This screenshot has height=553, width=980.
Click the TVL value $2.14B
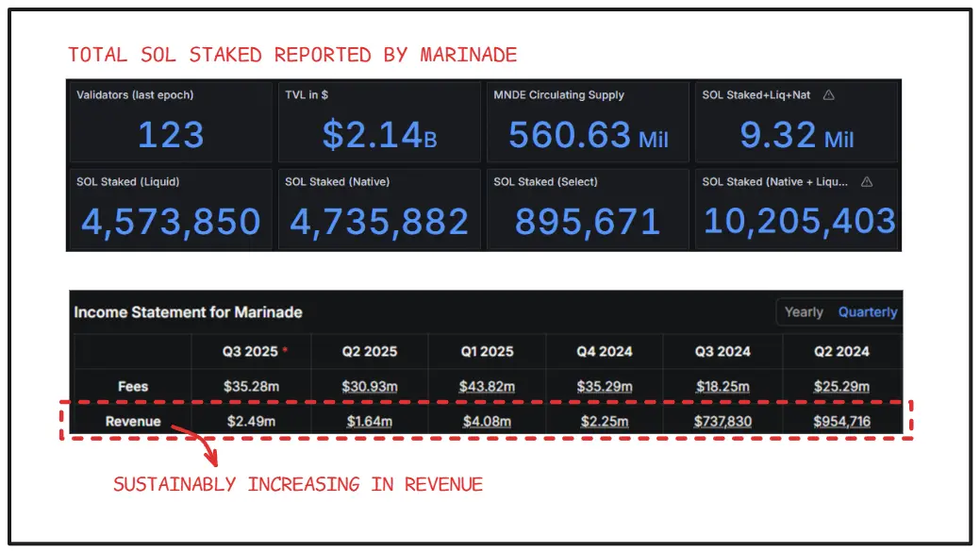pos(379,135)
